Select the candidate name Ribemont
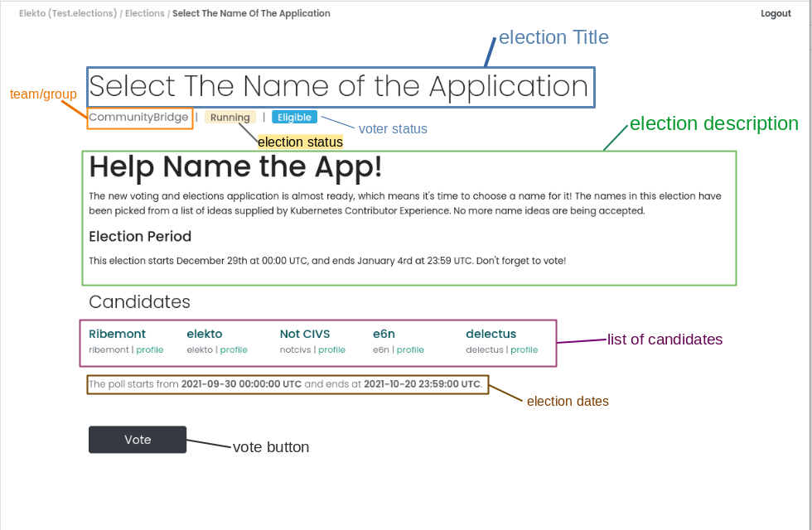Image resolution: width=812 pixels, height=530 pixels. click(117, 334)
